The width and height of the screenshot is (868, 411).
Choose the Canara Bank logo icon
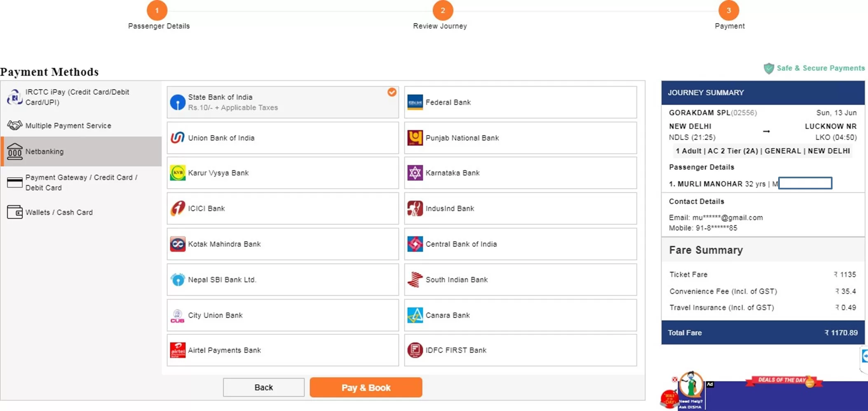pyautogui.click(x=415, y=315)
